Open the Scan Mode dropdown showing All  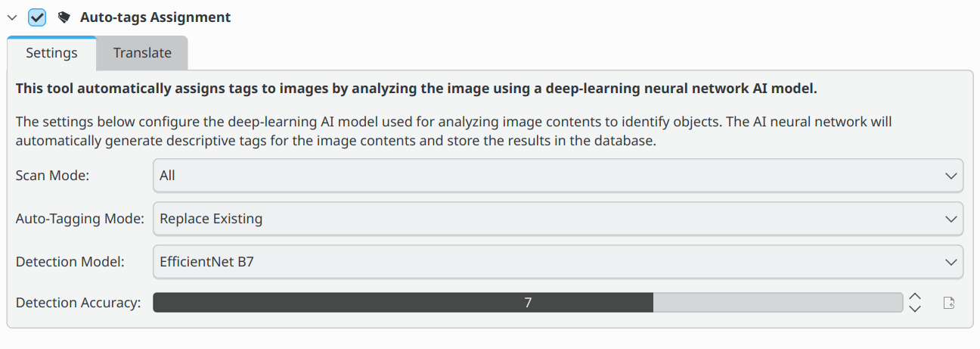(557, 176)
